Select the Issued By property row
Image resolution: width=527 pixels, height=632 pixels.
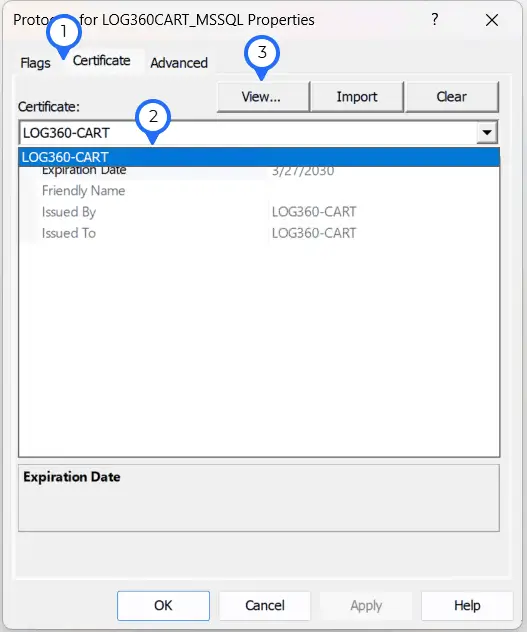coord(259,212)
